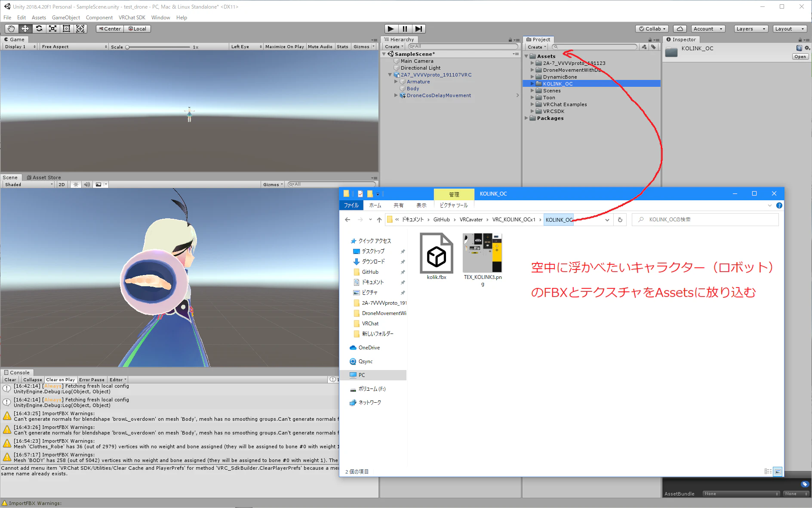Switch to the Asset Store tab
The width and height of the screenshot is (812, 508).
(44, 177)
